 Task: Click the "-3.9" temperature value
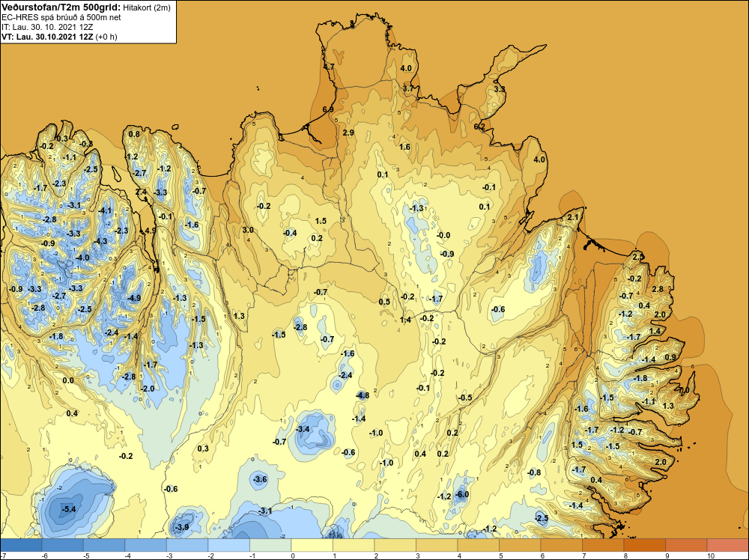[182, 527]
